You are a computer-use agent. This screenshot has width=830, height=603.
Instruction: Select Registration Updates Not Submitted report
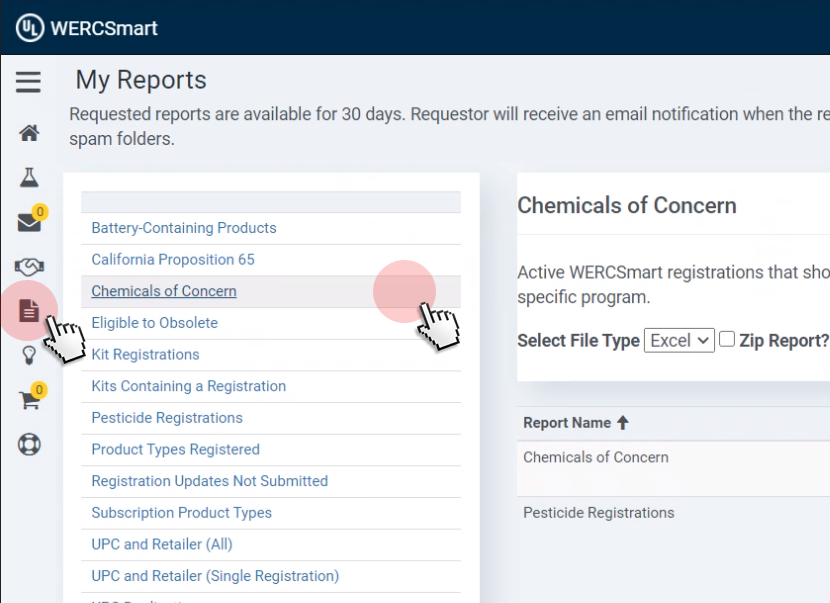pos(209,481)
